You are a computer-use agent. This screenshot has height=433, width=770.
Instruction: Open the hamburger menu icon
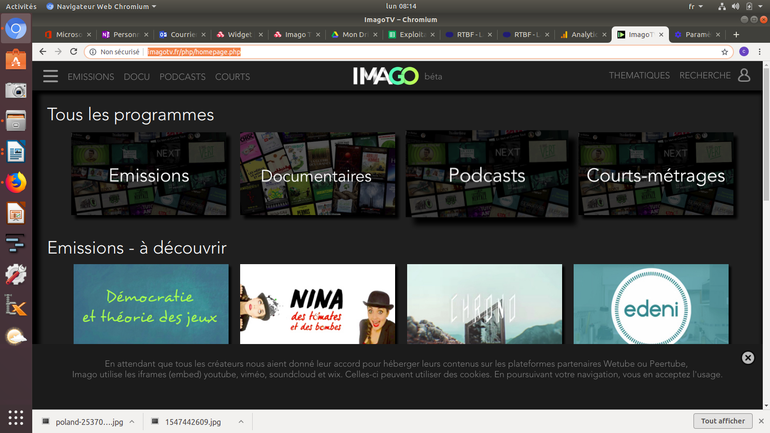click(x=50, y=76)
